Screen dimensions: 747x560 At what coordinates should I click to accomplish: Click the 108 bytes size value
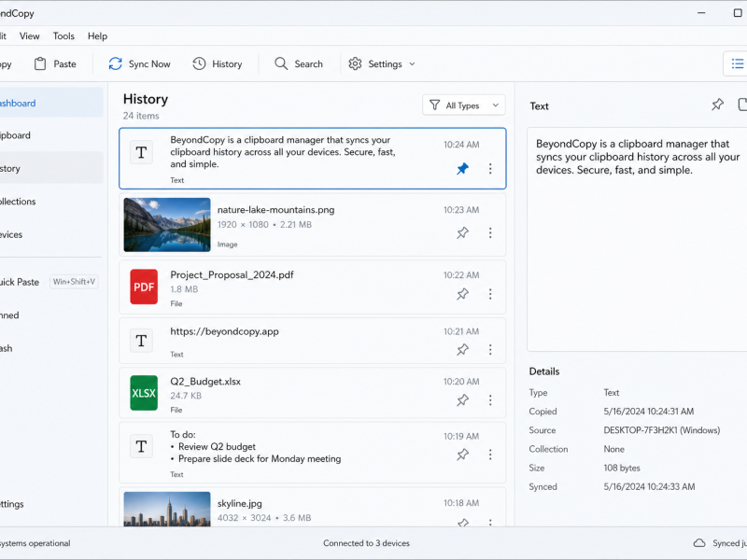622,468
